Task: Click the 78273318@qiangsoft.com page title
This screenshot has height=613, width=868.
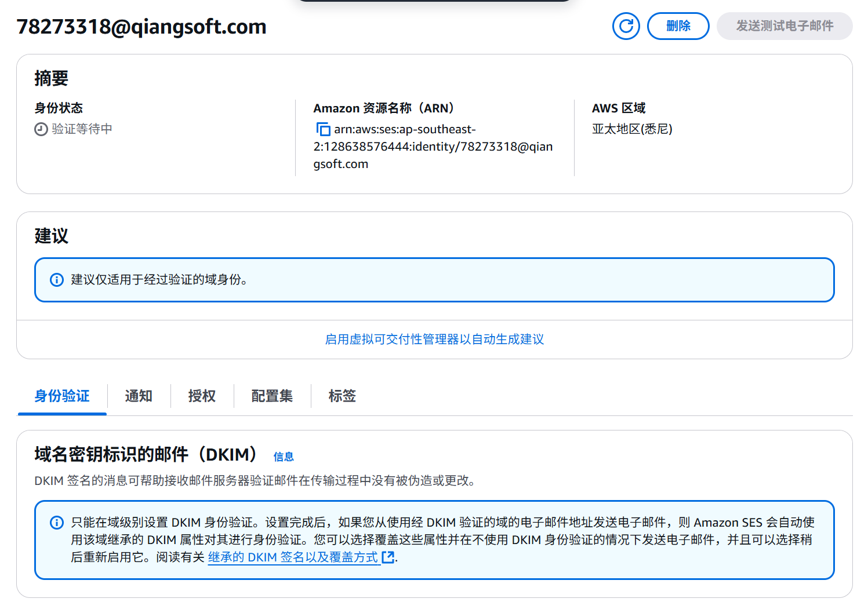Action: [141, 27]
